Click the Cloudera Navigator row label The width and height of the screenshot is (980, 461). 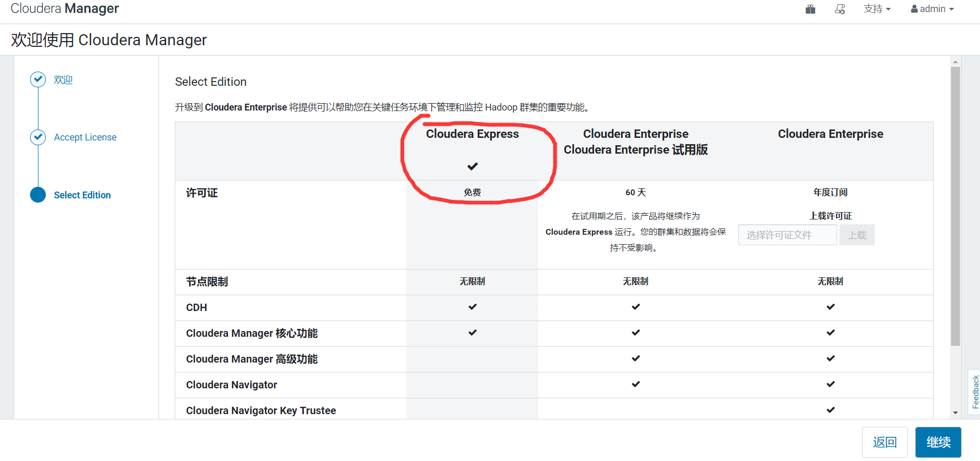click(x=231, y=385)
